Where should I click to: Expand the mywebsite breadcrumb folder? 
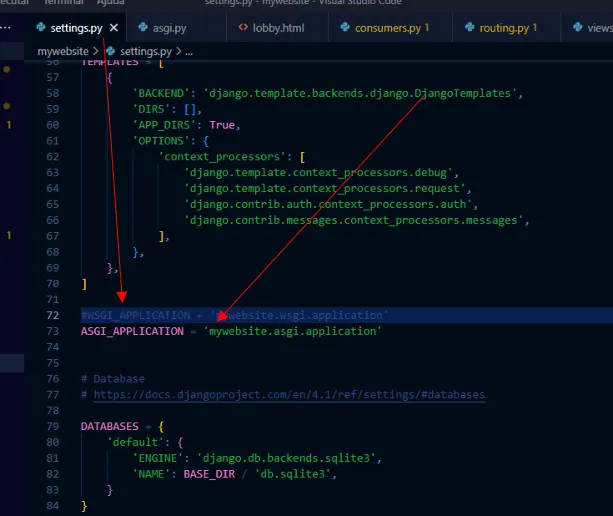63,50
